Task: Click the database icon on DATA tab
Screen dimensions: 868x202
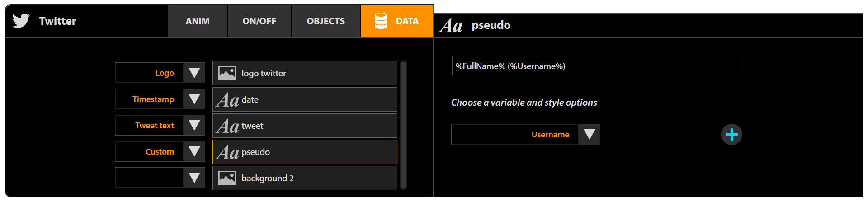Action: pyautogui.click(x=381, y=21)
